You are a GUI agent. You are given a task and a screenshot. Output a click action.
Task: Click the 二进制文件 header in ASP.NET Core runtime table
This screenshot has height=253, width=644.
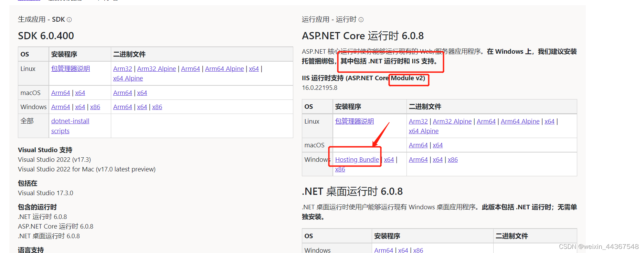click(425, 107)
